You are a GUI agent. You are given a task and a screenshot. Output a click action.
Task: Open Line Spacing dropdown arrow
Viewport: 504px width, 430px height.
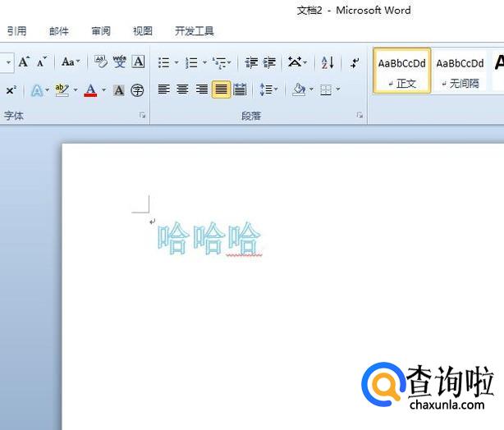pos(277,89)
